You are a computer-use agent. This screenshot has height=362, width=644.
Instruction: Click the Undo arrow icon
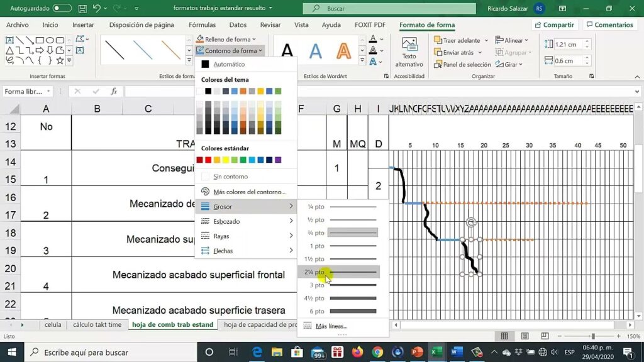click(x=97, y=8)
